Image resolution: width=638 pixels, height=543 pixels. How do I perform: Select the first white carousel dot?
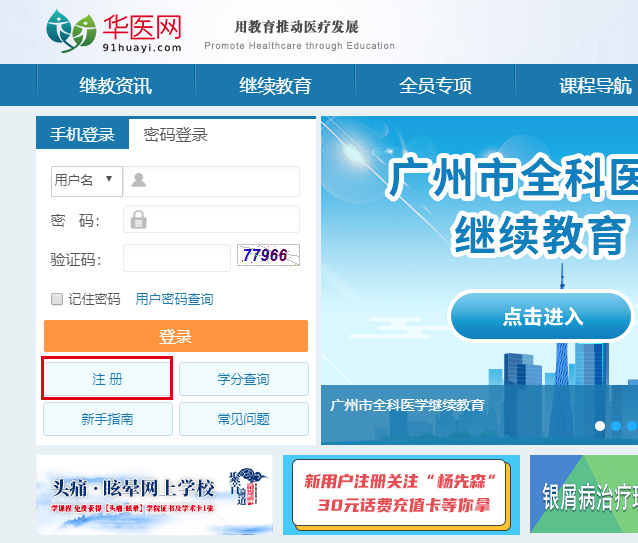point(600,426)
